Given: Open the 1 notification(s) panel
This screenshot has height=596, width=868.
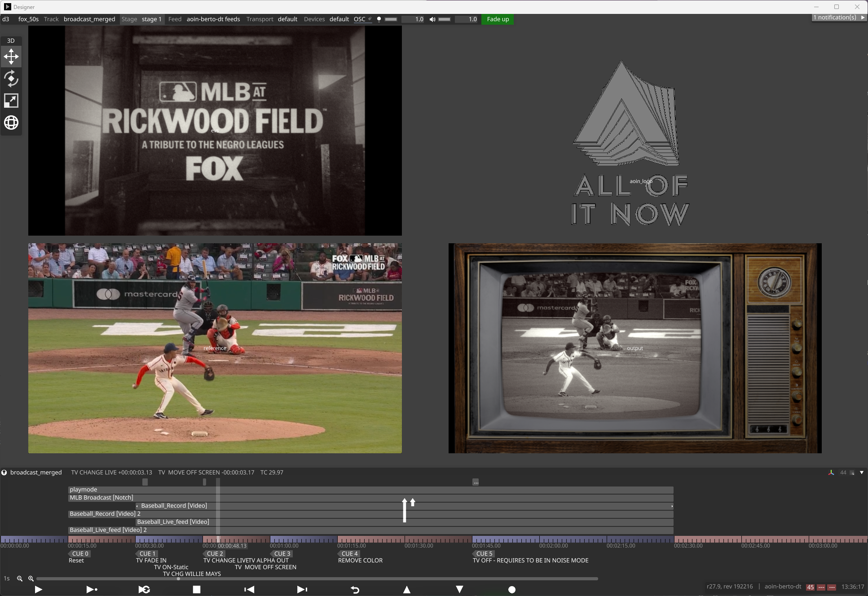Looking at the screenshot, I should coord(835,18).
